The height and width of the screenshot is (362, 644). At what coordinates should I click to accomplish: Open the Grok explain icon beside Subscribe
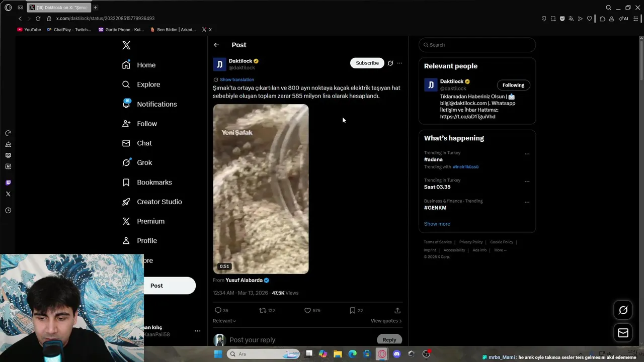point(390,63)
